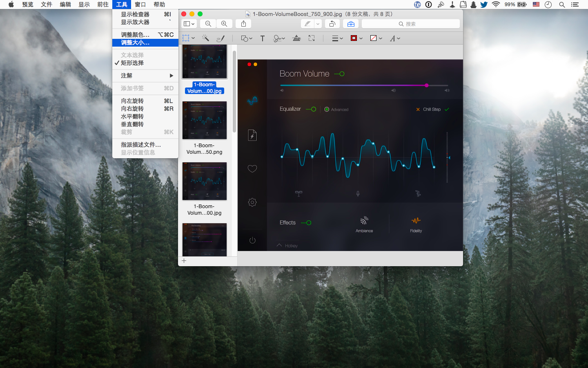Open the fill color dropdown
The height and width of the screenshot is (368, 588).
click(x=376, y=38)
